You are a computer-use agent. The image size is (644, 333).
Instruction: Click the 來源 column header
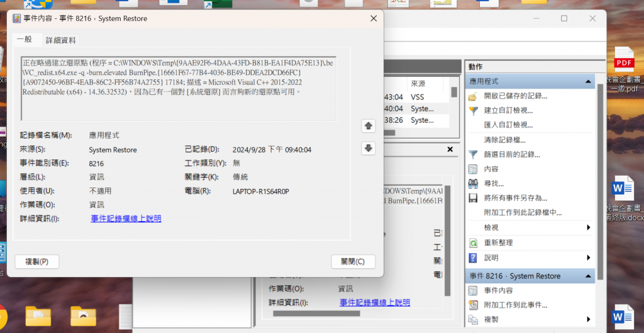tap(426, 84)
